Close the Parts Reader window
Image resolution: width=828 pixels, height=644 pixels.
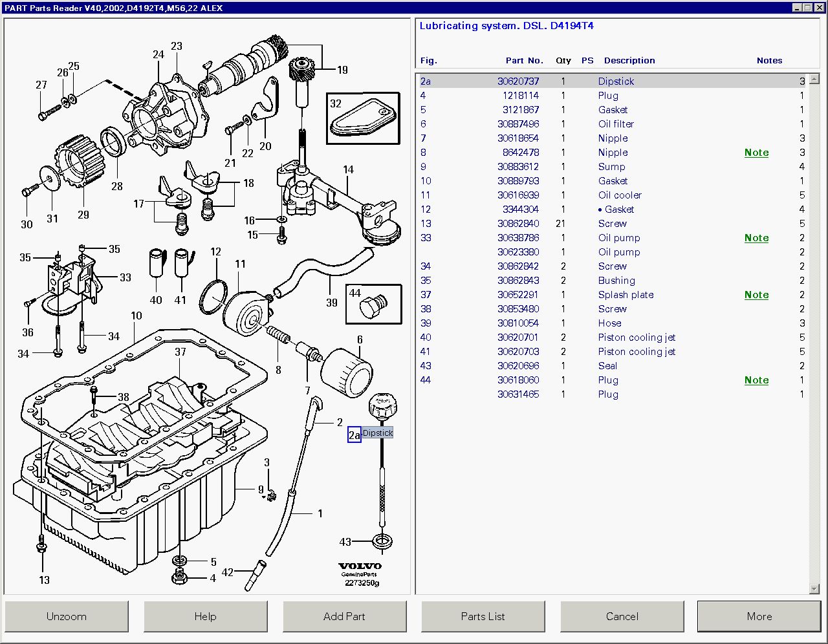pyautogui.click(x=818, y=8)
